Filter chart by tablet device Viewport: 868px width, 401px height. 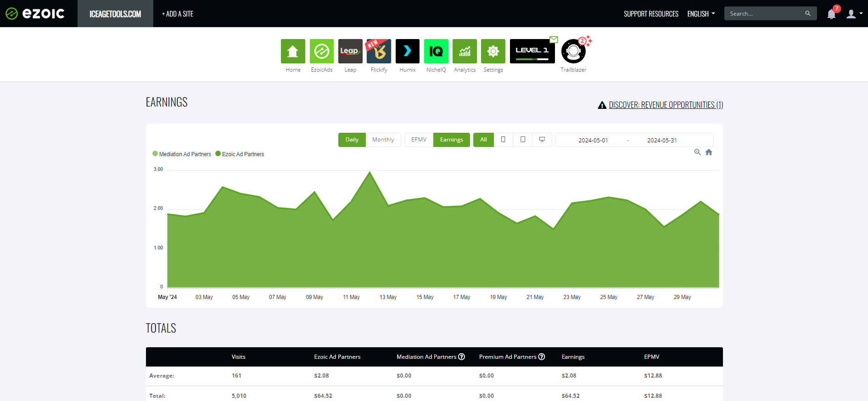[x=523, y=140]
